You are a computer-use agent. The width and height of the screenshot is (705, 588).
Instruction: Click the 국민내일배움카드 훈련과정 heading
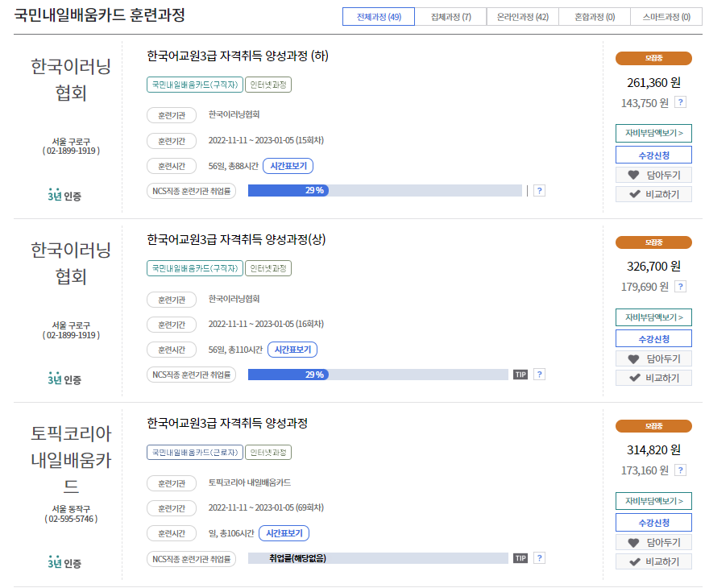coord(99,15)
